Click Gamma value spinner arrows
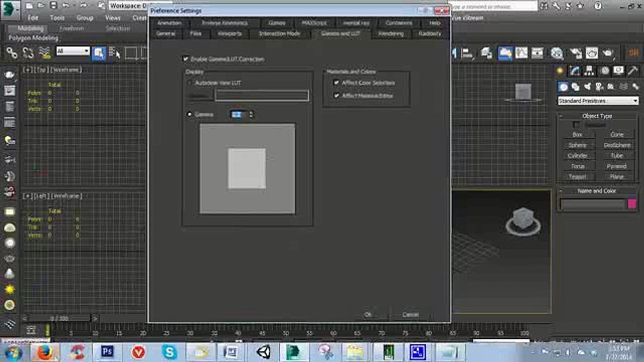This screenshot has width=644, height=362. tap(251, 115)
